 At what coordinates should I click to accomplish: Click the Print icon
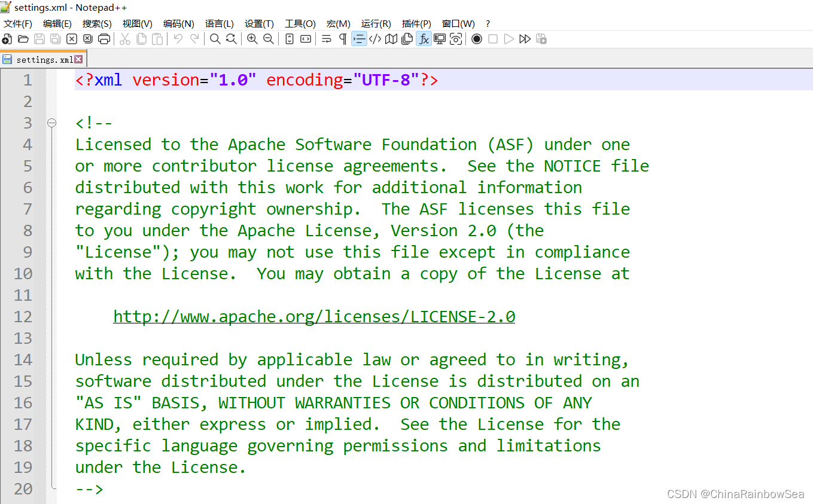pyautogui.click(x=104, y=39)
